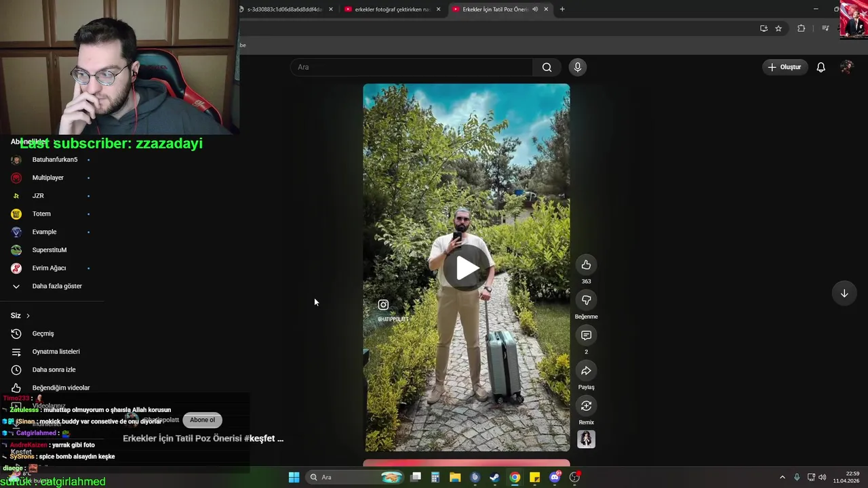Open Discord from the taskbar
Viewport: 868px width, 488px height.
[x=555, y=477]
